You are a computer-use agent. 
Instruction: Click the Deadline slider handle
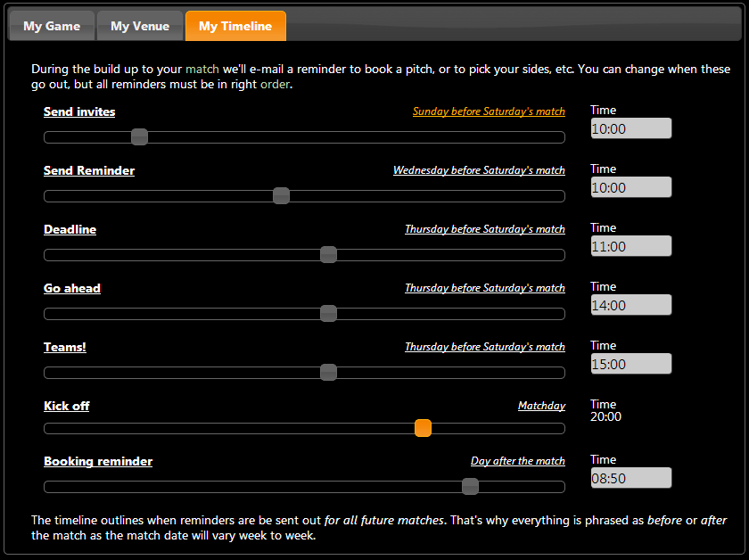(x=329, y=255)
